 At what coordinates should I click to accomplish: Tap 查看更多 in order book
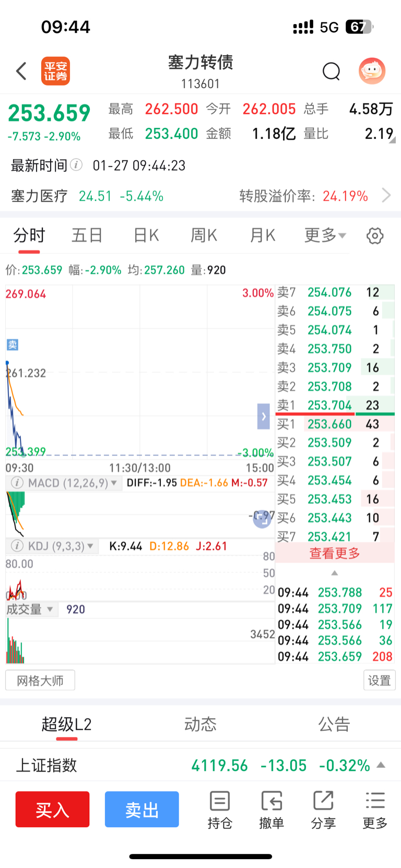coord(335,553)
